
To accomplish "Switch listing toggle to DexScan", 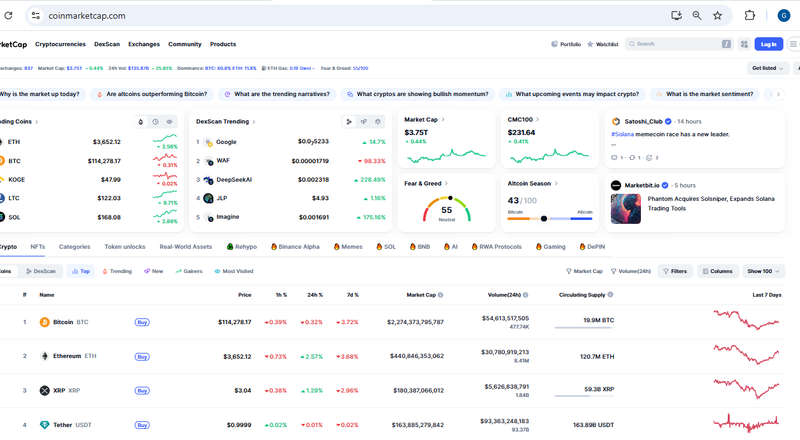I will point(41,272).
